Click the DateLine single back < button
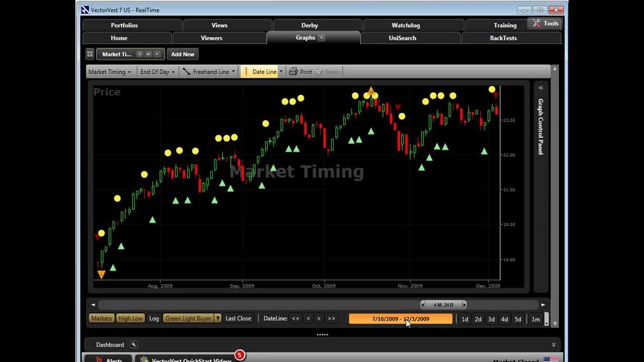644x362 pixels. coord(308,318)
